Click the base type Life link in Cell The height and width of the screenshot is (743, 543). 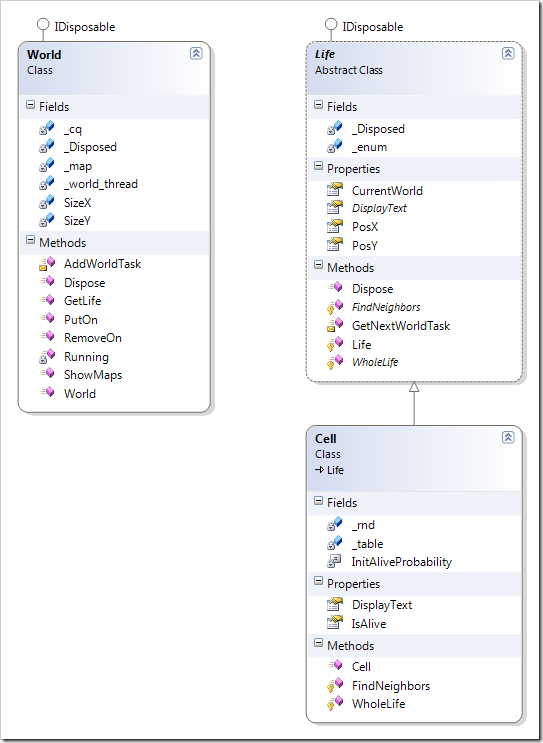pos(335,470)
